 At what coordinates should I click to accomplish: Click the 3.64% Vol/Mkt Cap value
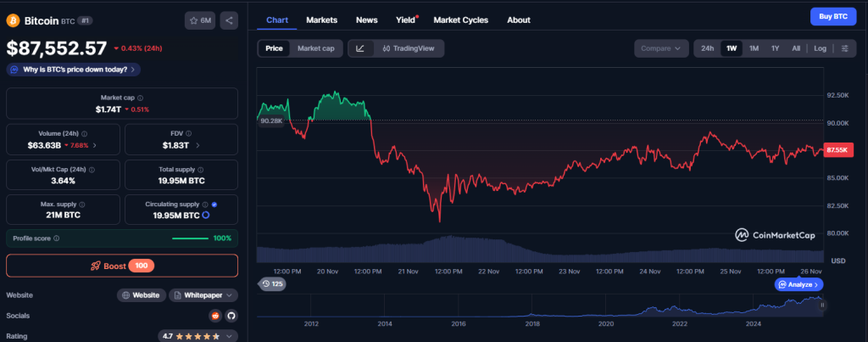click(63, 181)
